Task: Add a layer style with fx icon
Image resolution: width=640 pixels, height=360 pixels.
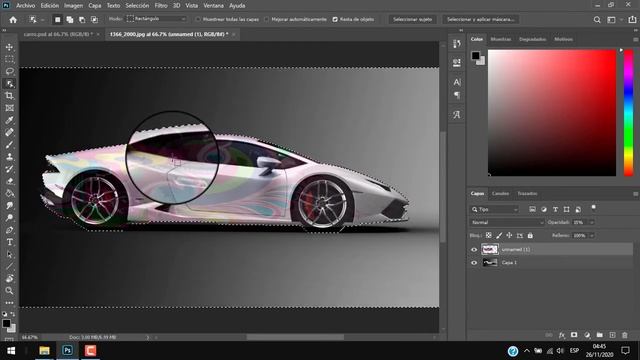Action: coord(562,335)
